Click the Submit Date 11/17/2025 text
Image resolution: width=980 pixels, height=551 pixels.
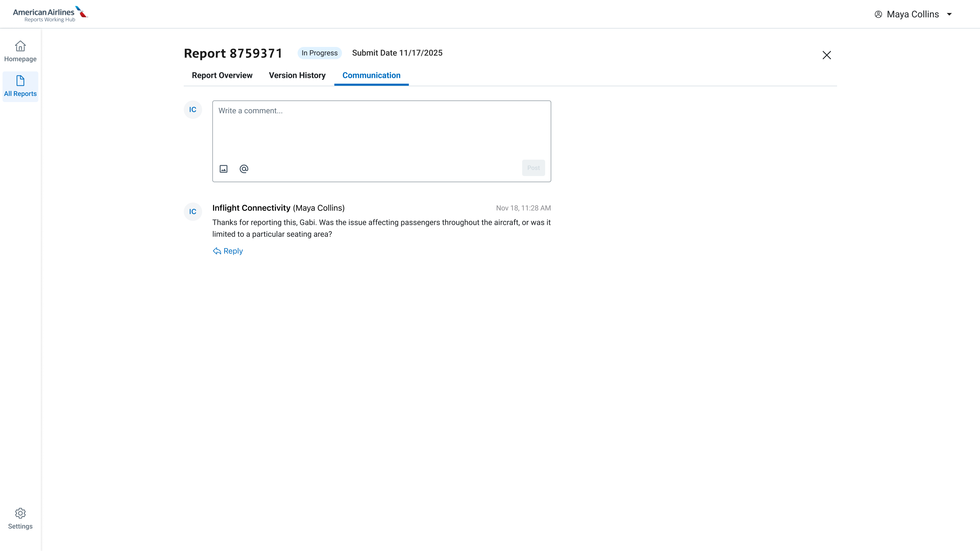pyautogui.click(x=397, y=53)
